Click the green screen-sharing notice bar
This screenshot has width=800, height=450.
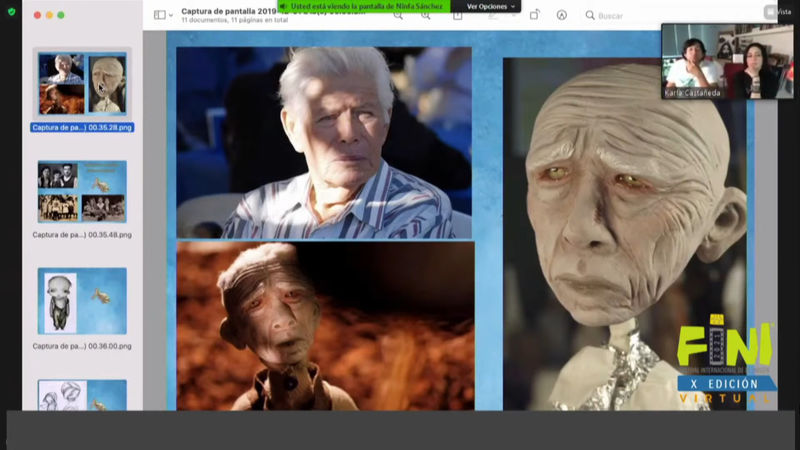[x=364, y=7]
